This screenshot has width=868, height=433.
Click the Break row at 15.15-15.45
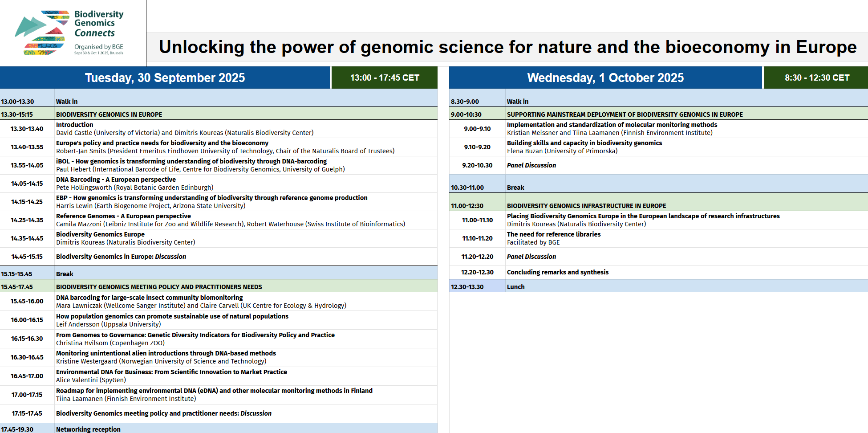(x=219, y=274)
